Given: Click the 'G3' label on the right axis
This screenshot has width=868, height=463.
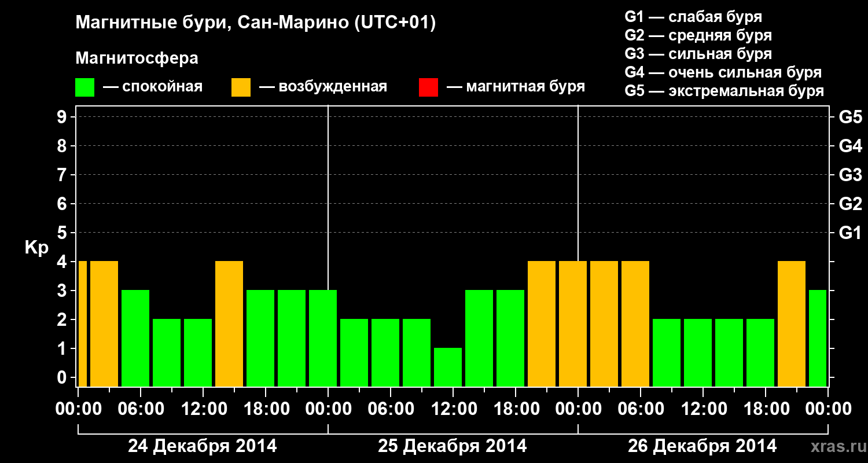Looking at the screenshot, I should point(850,175).
